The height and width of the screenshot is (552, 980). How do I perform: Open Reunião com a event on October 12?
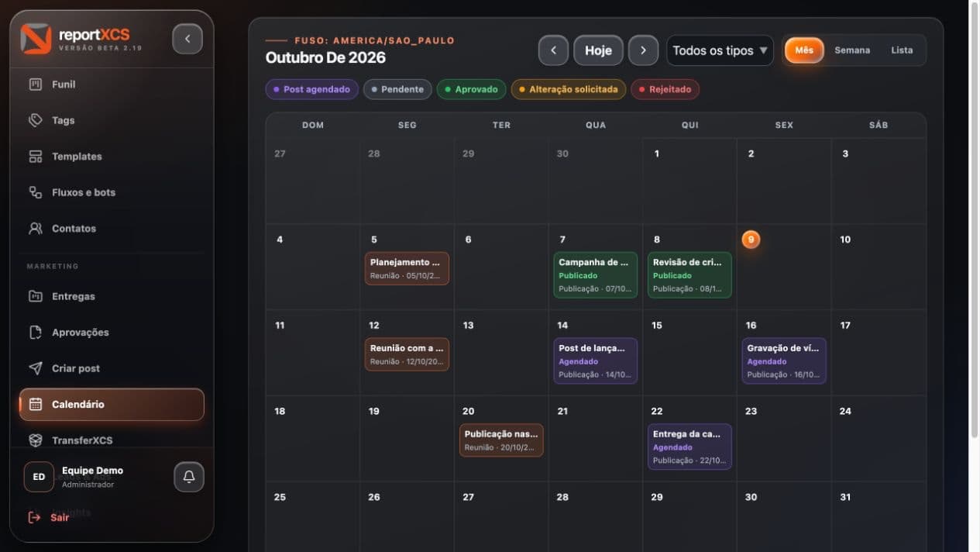407,354
